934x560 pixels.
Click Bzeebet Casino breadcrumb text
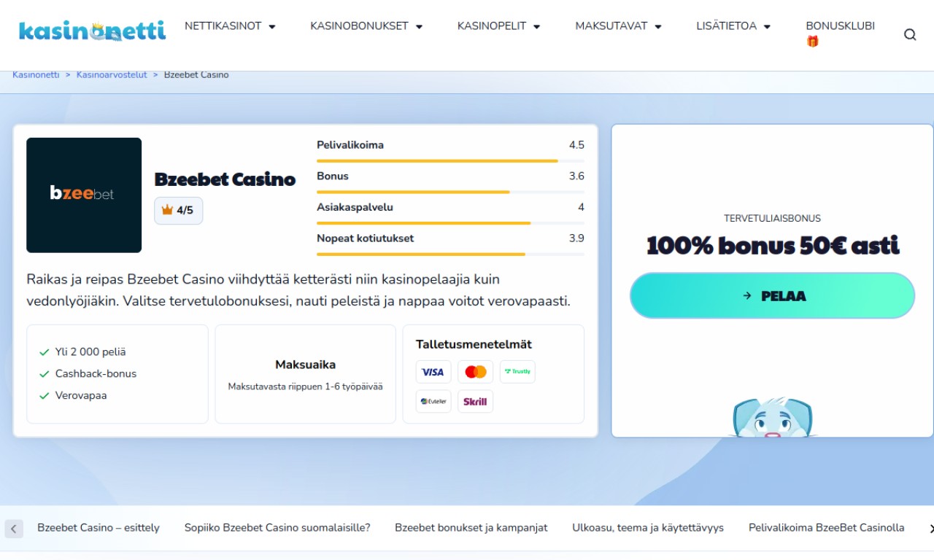tap(196, 75)
